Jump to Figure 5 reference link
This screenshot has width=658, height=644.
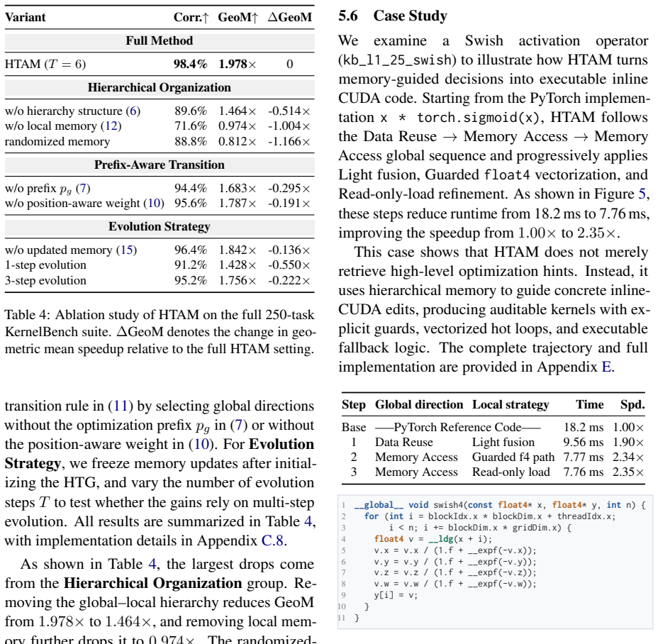pyautogui.click(x=642, y=194)
